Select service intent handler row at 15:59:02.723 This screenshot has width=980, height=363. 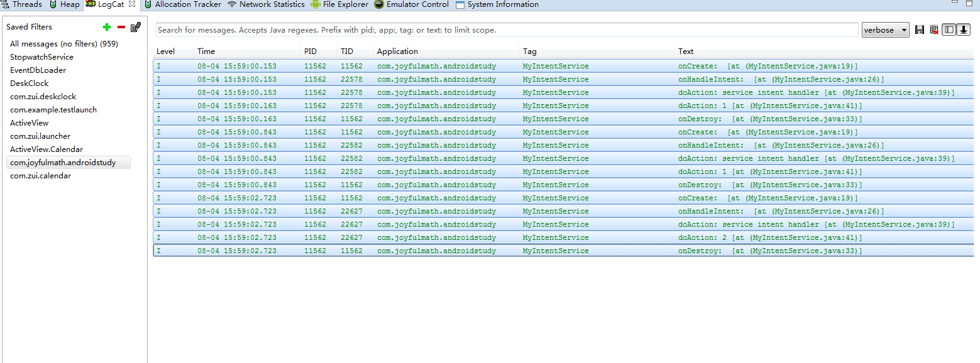pos(563,224)
